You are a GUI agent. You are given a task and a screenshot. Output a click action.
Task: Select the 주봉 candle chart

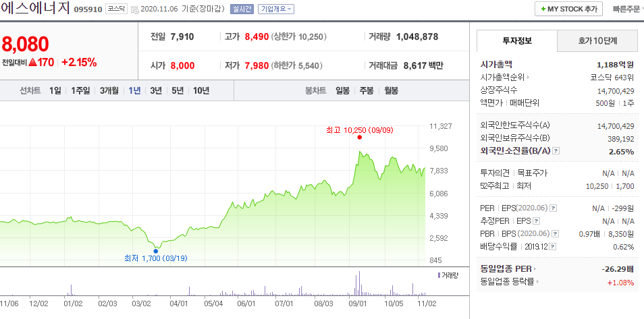[x=367, y=91]
